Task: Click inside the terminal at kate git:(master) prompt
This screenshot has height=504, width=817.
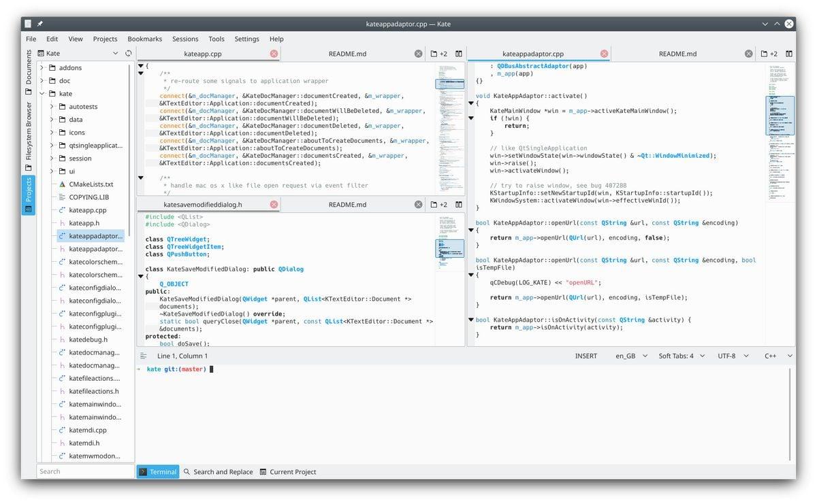Action: click(212, 369)
